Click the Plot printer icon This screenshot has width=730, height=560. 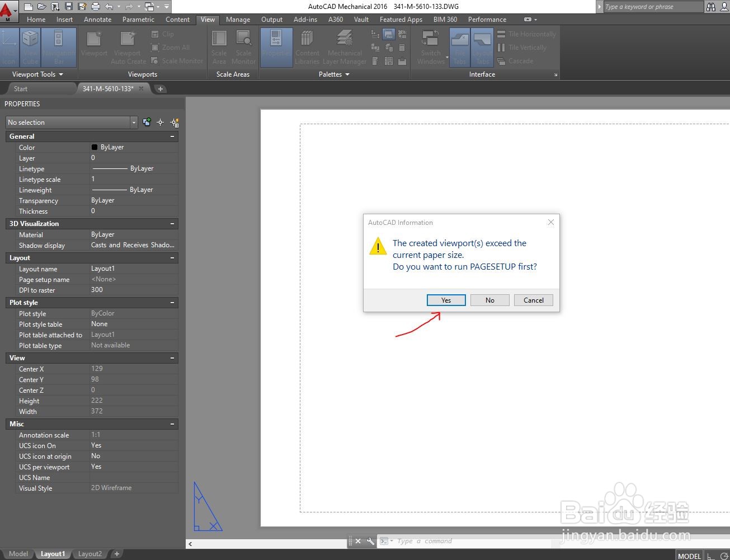tap(96, 7)
